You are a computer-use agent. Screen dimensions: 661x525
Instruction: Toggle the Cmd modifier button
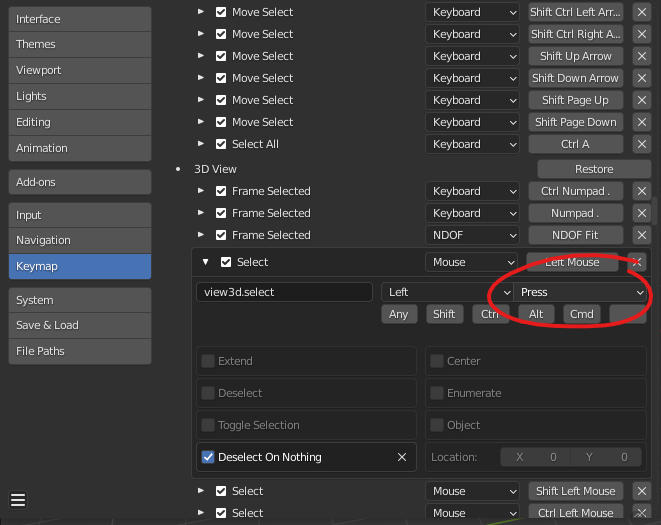pyautogui.click(x=582, y=314)
